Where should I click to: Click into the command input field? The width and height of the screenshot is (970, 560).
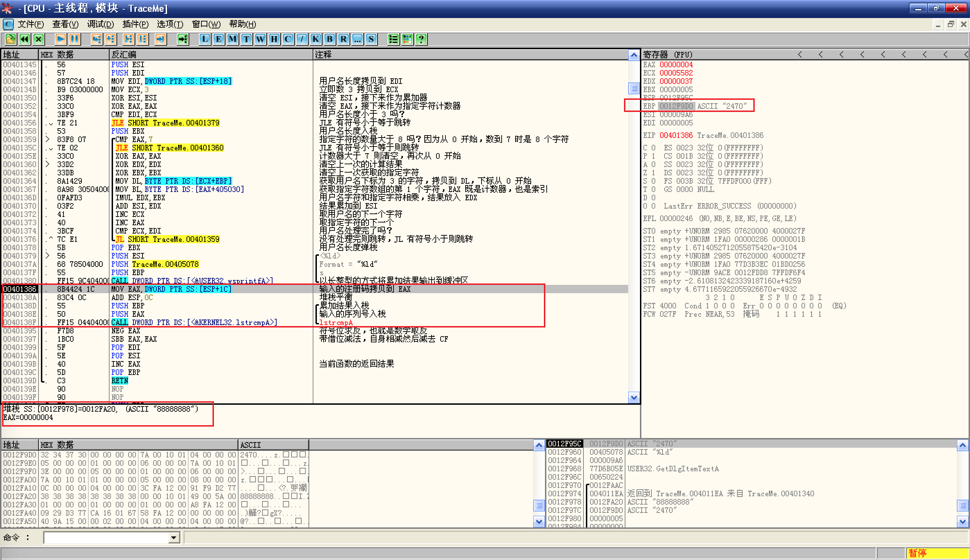click(x=106, y=538)
